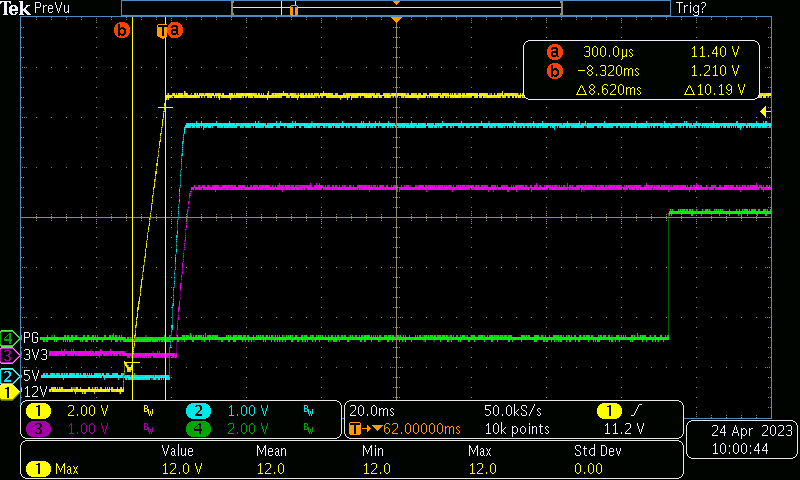
Task: Toggle magenta channel 3 badge at 1.00 V
Action: [x=39, y=429]
